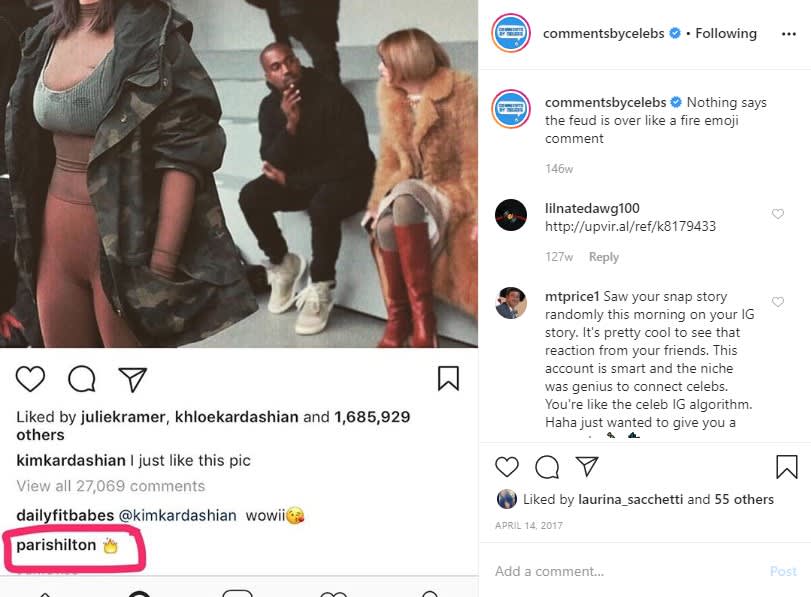Toggle the Following button for commentsbycelebs

(x=725, y=33)
